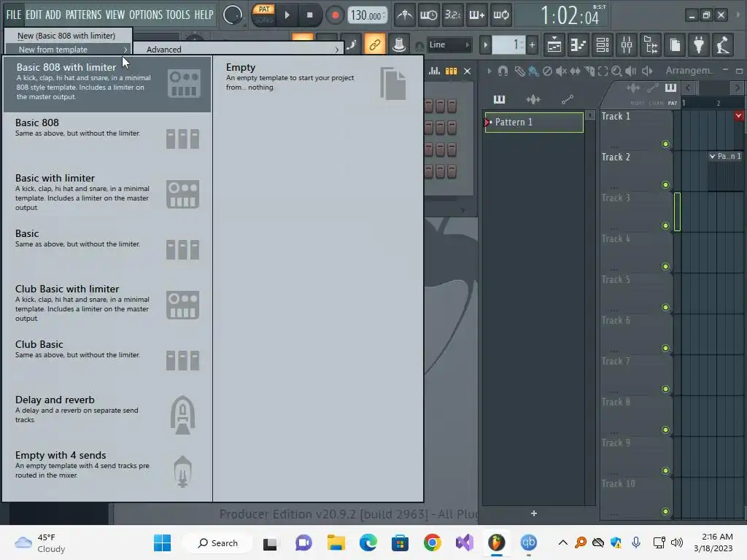Click the Basic template icon
Screen dimensions: 747x560
pyautogui.click(x=182, y=249)
